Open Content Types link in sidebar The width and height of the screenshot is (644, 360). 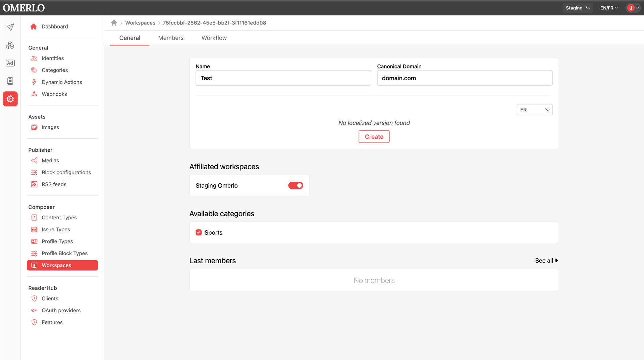[x=62, y=218]
